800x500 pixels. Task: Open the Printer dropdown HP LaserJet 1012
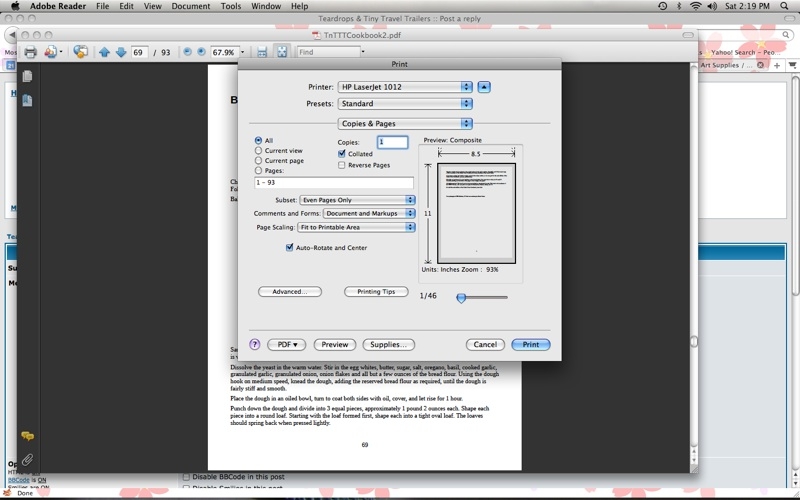point(405,87)
